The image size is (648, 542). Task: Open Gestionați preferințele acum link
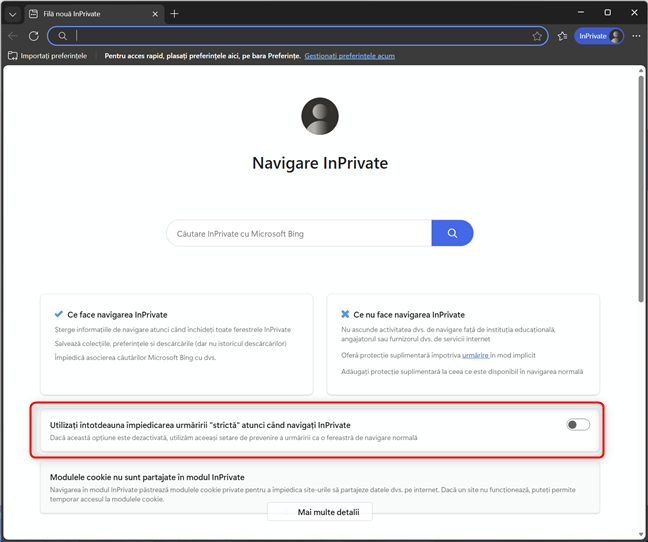coord(350,56)
